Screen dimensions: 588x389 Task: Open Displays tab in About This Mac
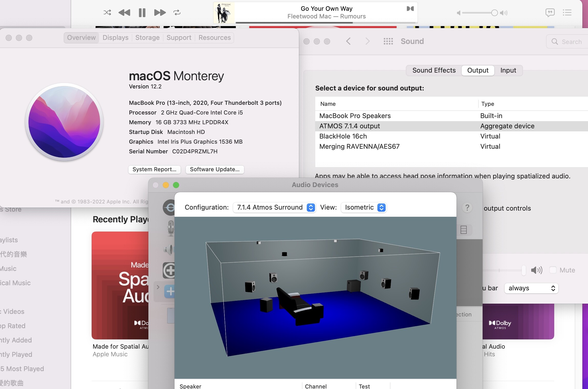[115, 38]
